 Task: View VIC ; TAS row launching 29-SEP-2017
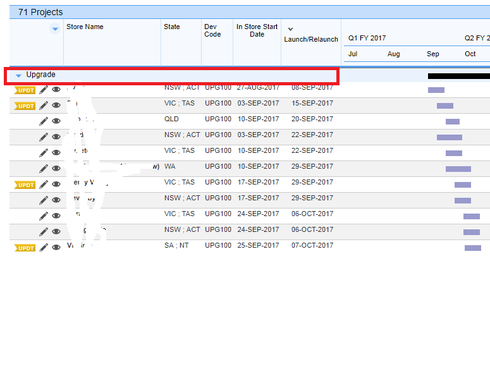click(x=56, y=184)
